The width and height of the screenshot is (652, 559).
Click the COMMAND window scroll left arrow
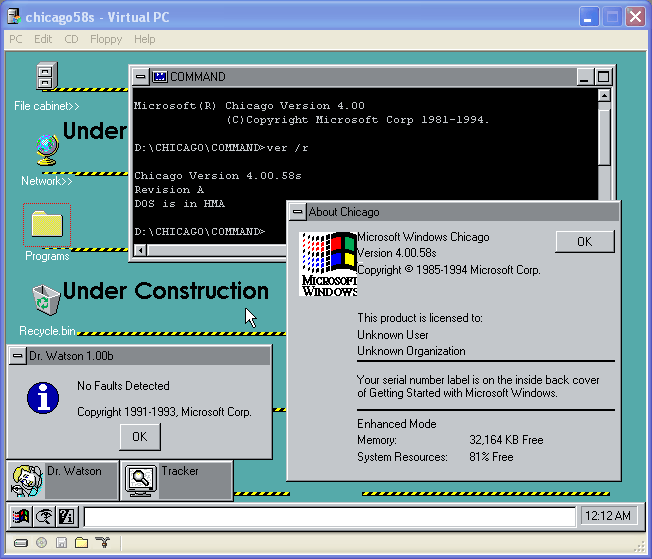point(141,250)
